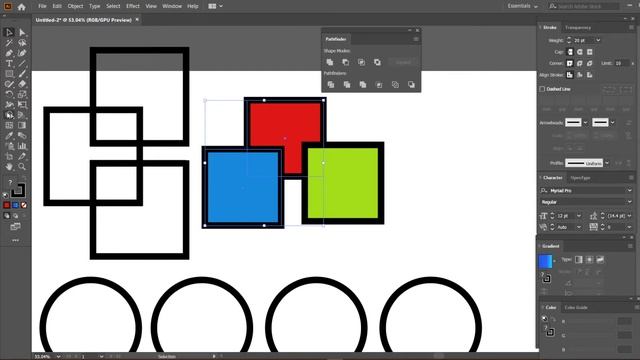This screenshot has width=640, height=360.
Task: Select the Lasso tool
Action: tap(22, 43)
